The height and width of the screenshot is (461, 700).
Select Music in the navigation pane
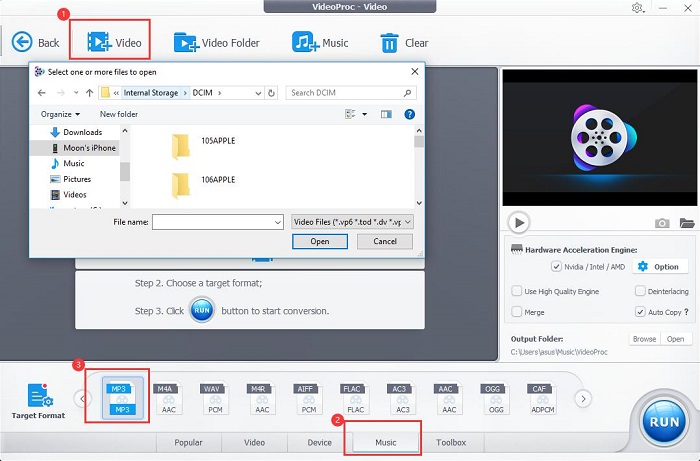67,163
